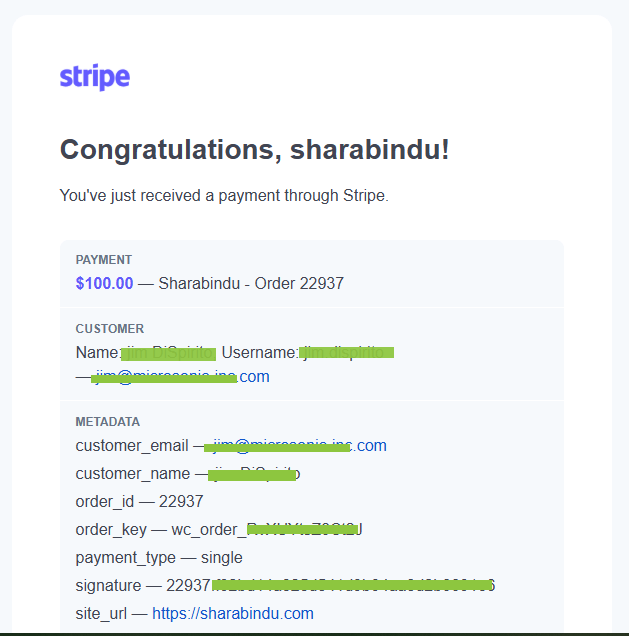Click the customer_email metadata label

pyautogui.click(x=132, y=446)
